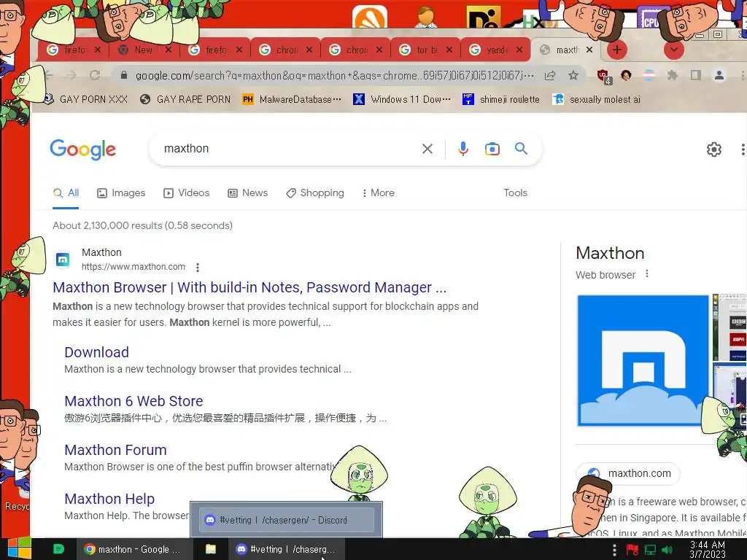This screenshot has width=747, height=560.
Task: Open the large Maxthon logo thumbnail
Action: (x=643, y=360)
